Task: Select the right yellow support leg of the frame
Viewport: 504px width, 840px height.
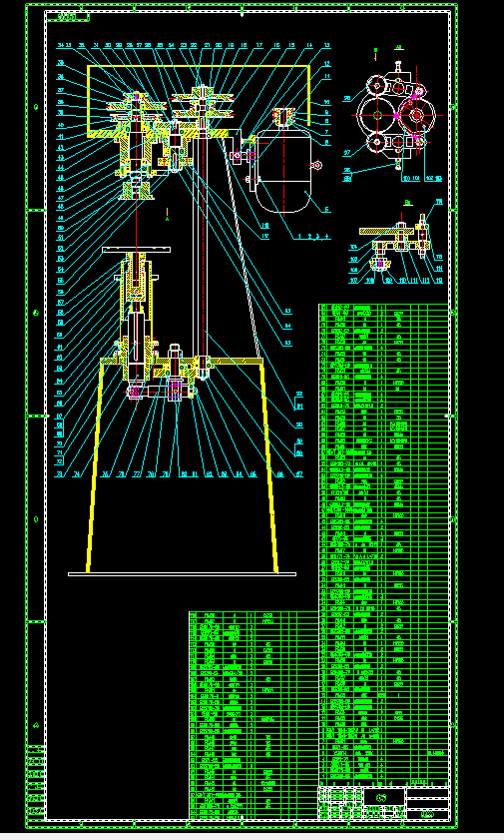Action: 268,465
